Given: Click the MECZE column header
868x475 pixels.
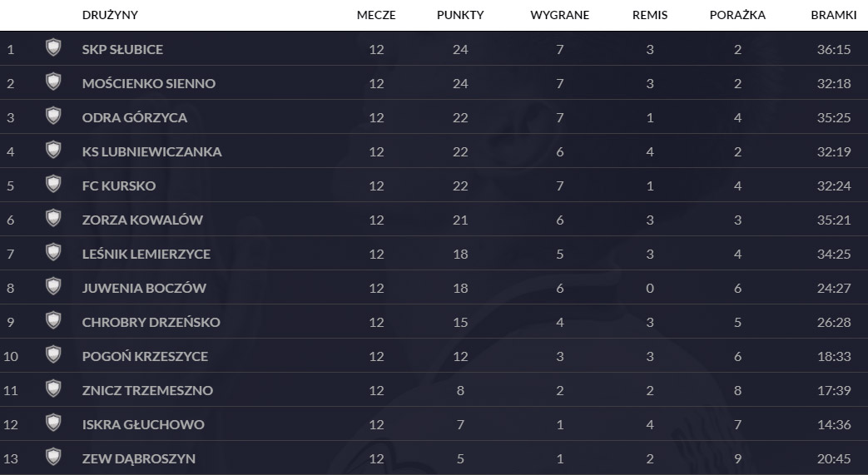Looking at the screenshot, I should pyautogui.click(x=376, y=15).
